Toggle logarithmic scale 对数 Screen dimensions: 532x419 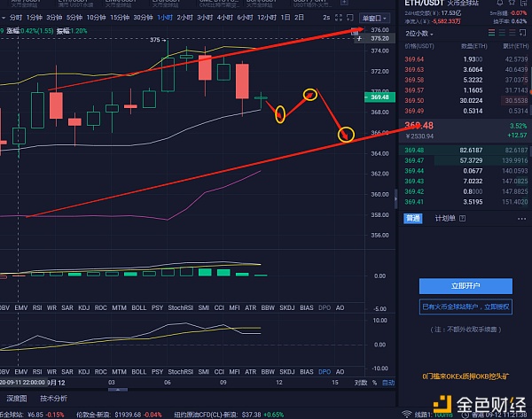(x=361, y=383)
